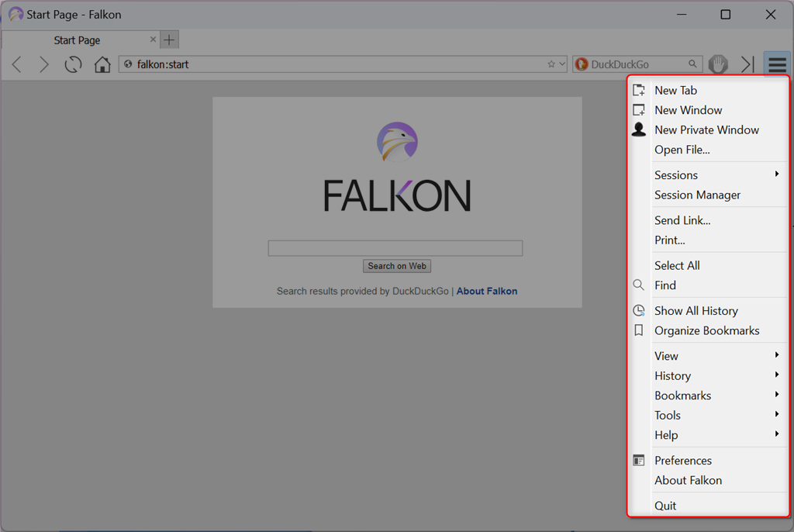
Task: Open the AdBlock hand icon
Action: coord(717,64)
